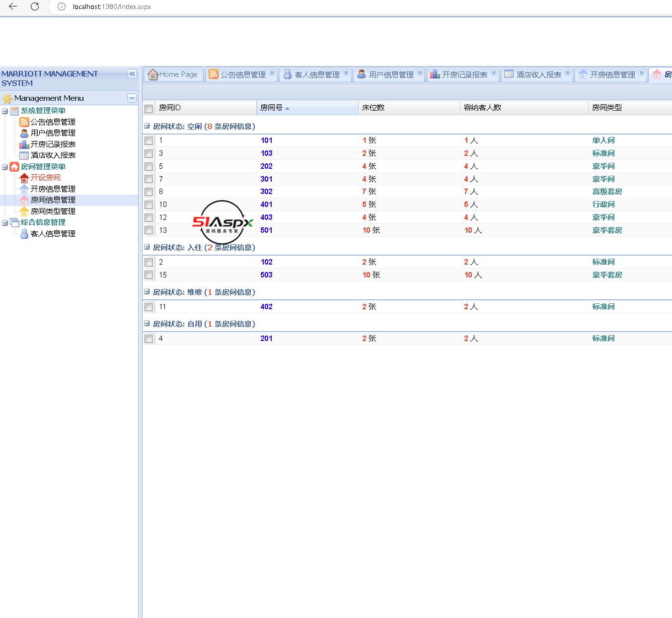Click the browser back arrow
Viewport: 672px width, 618px height.
tap(13, 6)
